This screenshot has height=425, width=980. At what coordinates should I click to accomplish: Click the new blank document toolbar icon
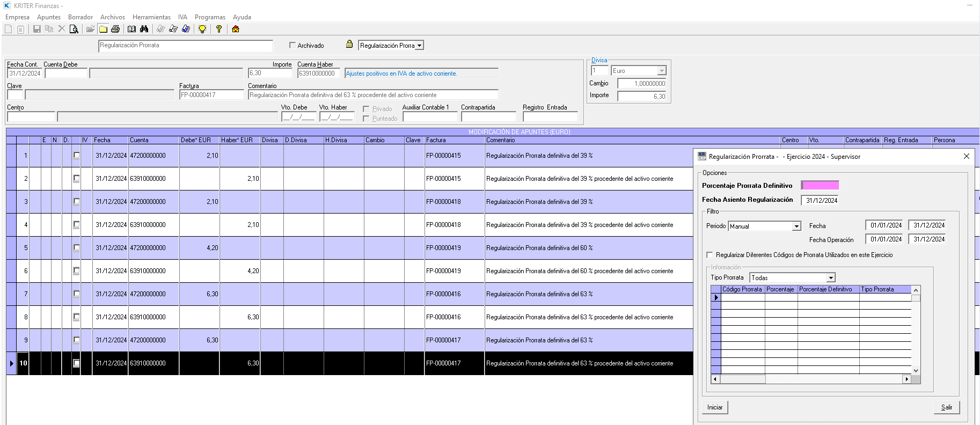pyautogui.click(x=8, y=29)
